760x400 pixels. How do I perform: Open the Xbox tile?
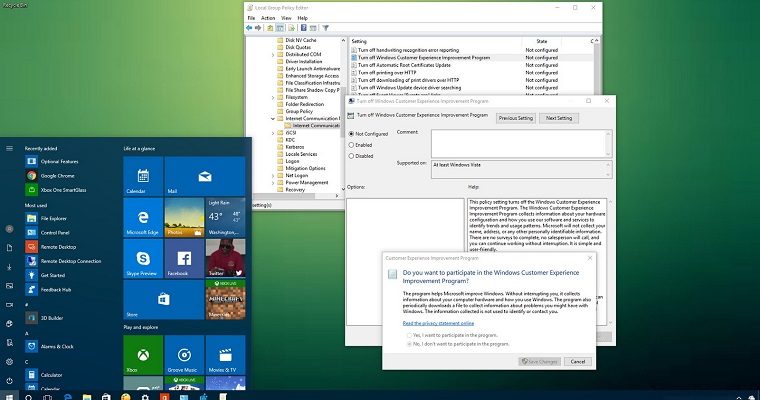click(x=143, y=355)
